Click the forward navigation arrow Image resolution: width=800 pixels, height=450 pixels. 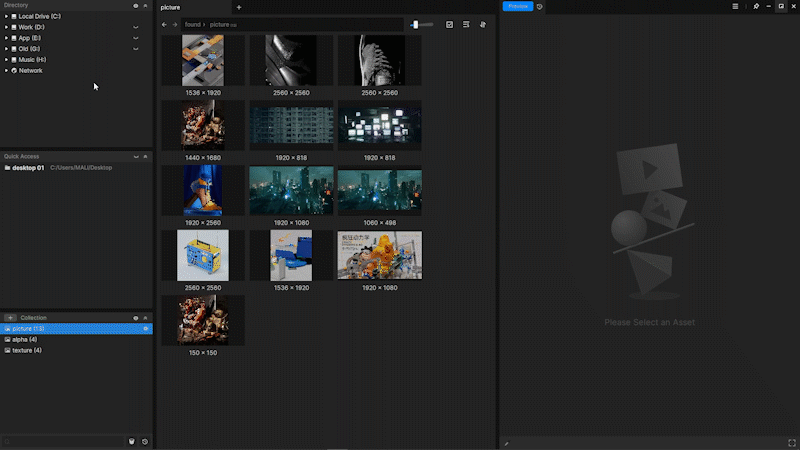pyautogui.click(x=175, y=24)
